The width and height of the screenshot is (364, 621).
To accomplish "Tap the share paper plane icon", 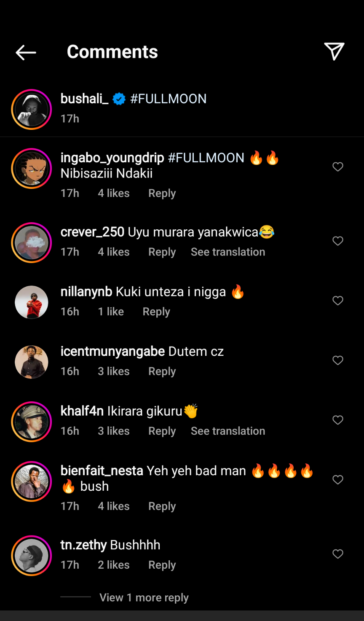I will click(x=334, y=51).
